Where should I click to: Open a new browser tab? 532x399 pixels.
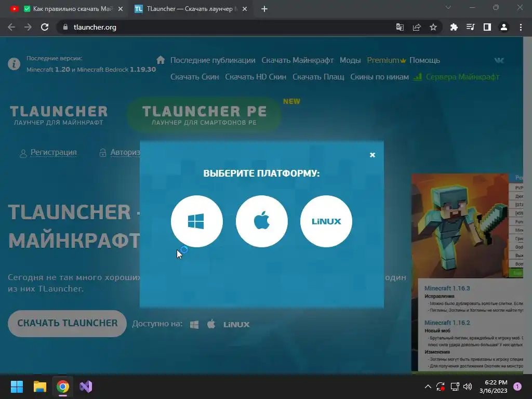pos(264,9)
